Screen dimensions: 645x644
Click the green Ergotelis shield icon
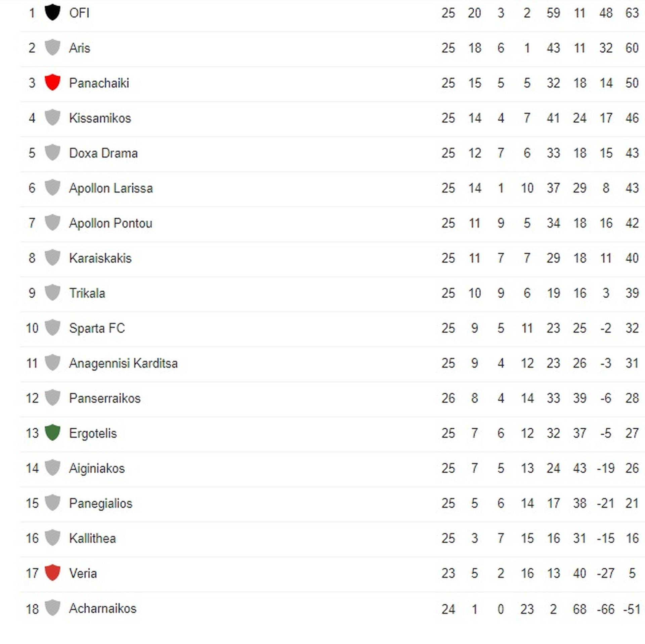click(x=52, y=433)
